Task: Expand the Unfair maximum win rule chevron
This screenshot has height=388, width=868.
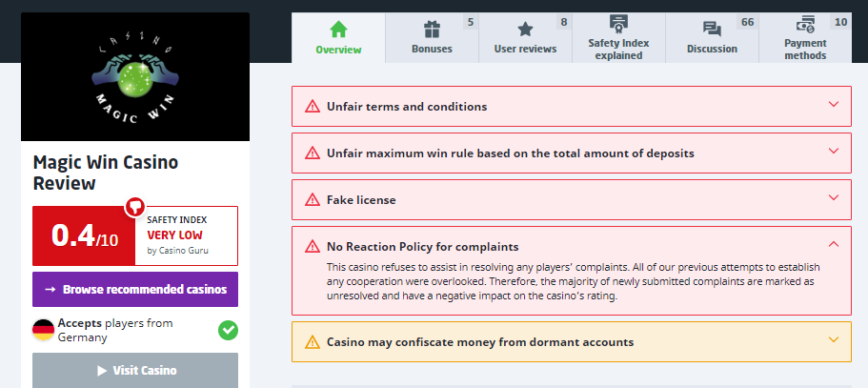Action: point(834,153)
